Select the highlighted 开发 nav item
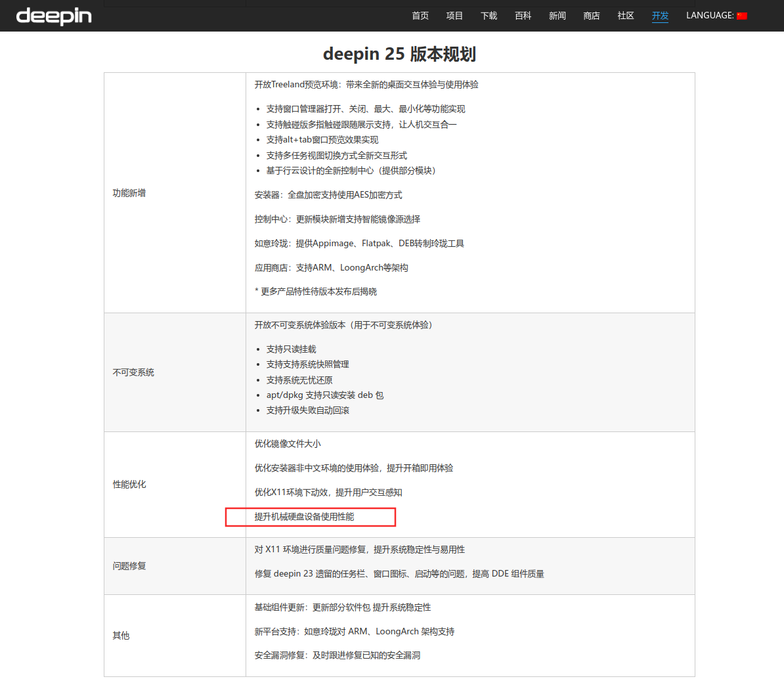784x679 pixels. tap(660, 16)
